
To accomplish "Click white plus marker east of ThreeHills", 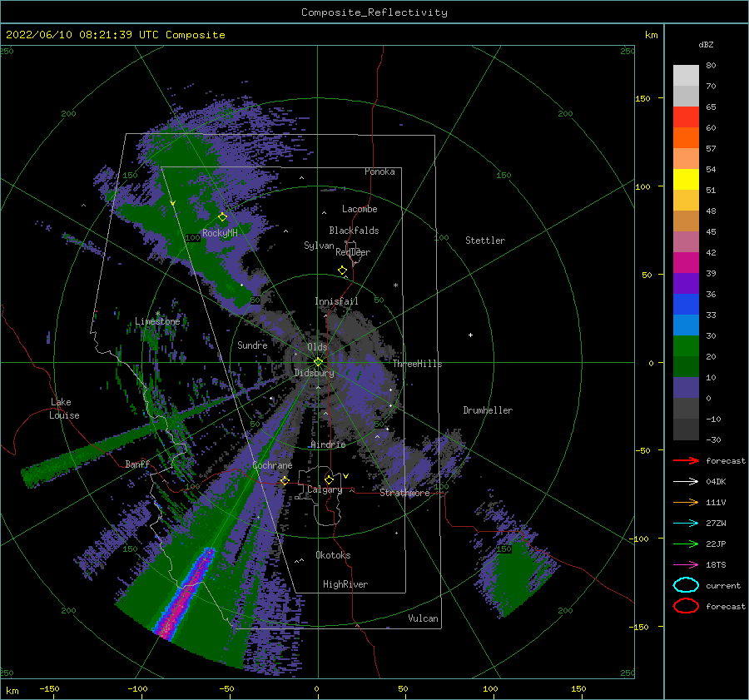I will (470, 335).
